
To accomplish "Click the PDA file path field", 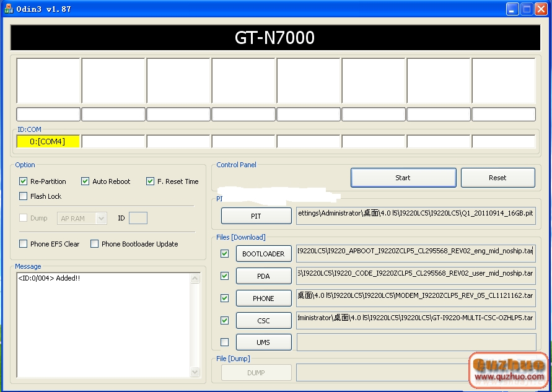I will tap(416, 276).
